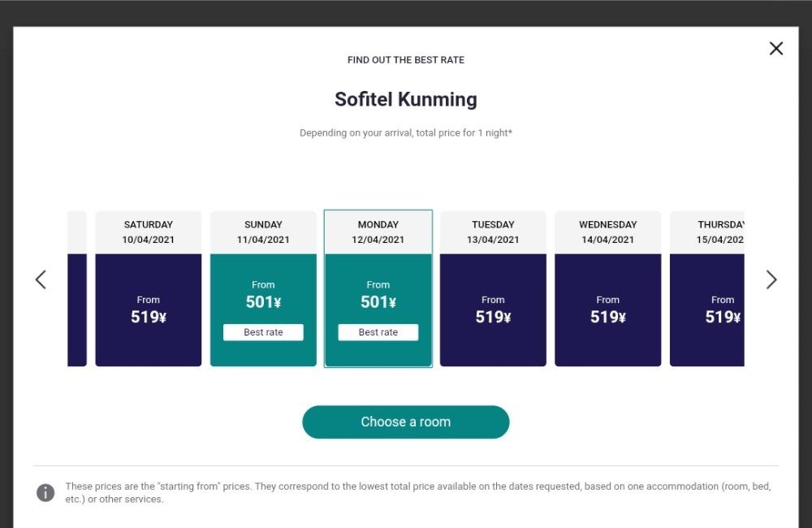Click the Sofitel Kunming hotel title
Screen dimensions: 812x528
tap(406, 99)
